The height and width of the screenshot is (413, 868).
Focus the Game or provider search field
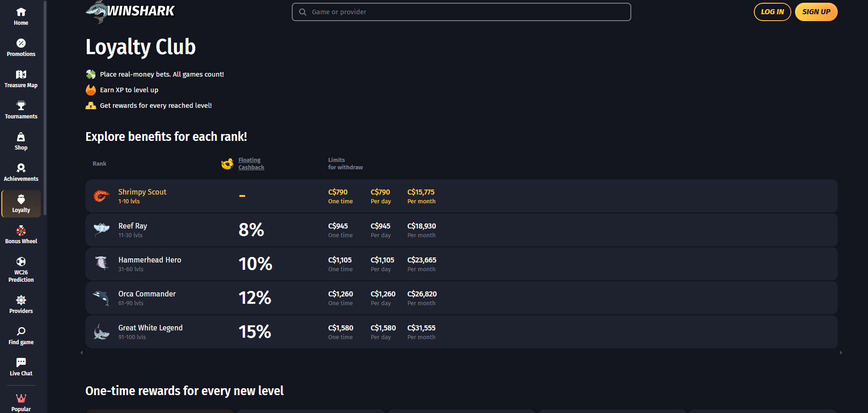pyautogui.click(x=462, y=12)
